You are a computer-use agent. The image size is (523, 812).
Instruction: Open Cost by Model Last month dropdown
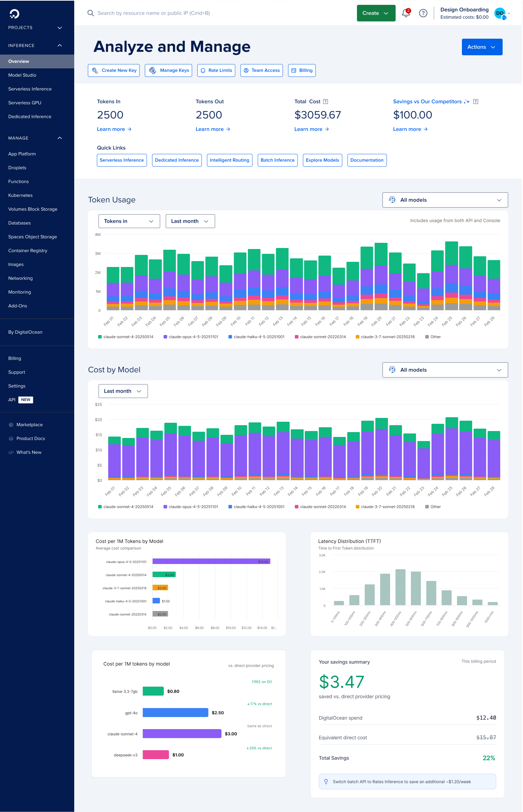tap(123, 391)
